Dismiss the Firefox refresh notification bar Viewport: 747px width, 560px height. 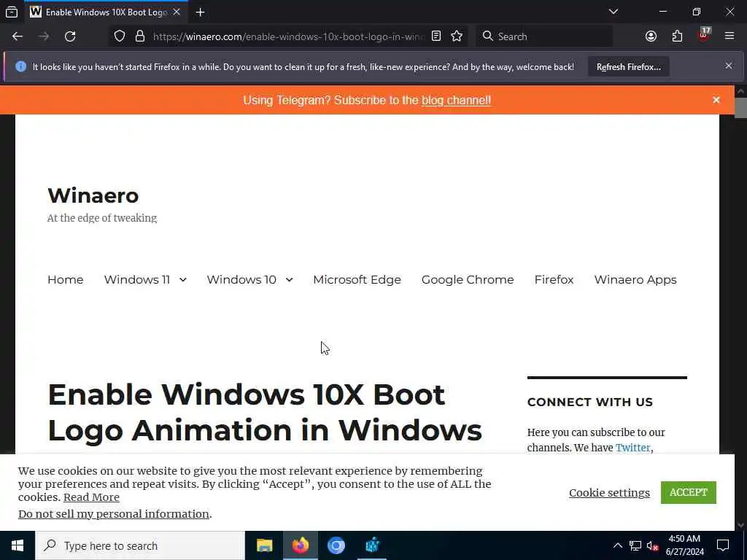pyautogui.click(x=729, y=66)
